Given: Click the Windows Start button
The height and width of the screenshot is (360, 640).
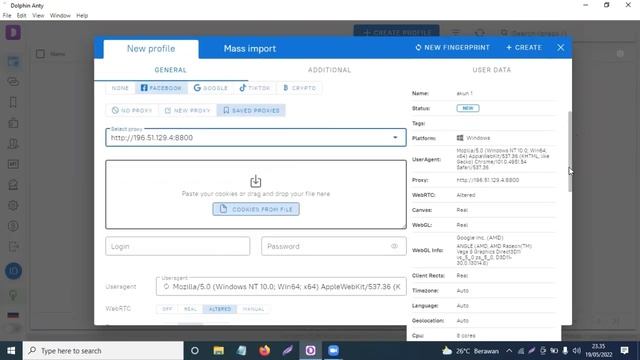Looking at the screenshot, I should tap(11, 351).
